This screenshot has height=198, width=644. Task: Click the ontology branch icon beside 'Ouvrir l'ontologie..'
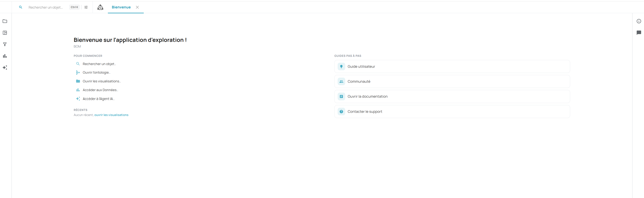click(78, 73)
